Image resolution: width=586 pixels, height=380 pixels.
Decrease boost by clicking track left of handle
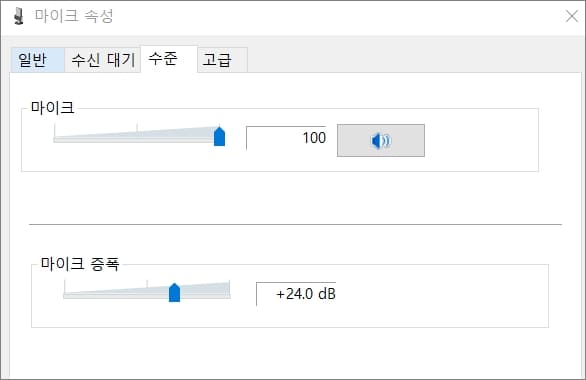116,296
